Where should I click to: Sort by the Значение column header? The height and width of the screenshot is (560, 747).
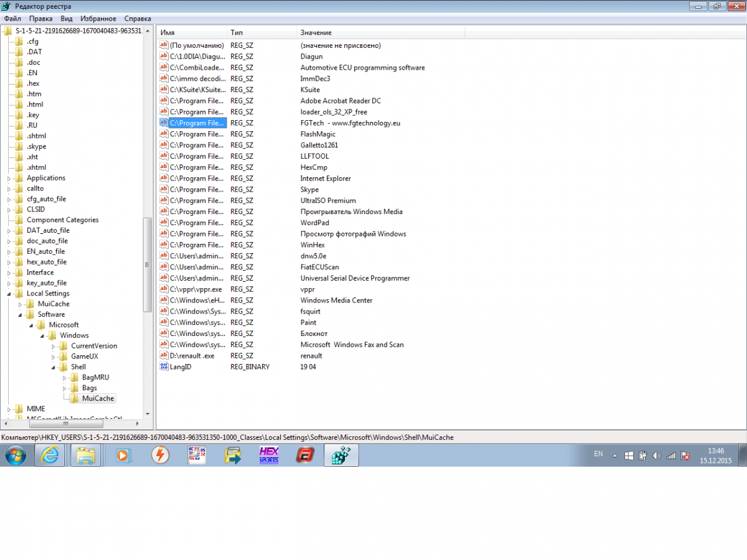point(381,32)
